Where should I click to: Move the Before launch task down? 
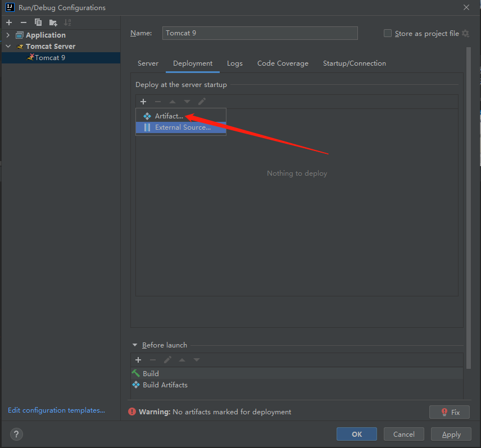tap(197, 360)
